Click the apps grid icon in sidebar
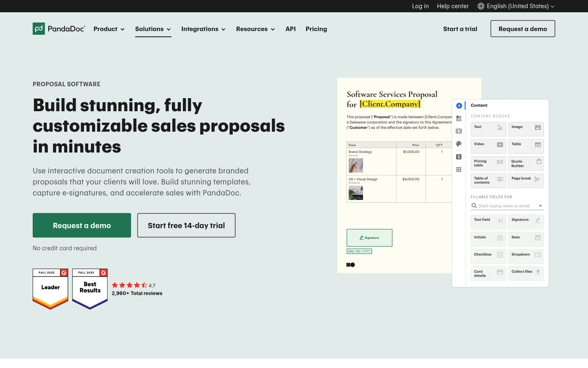588x368 pixels. (x=459, y=169)
